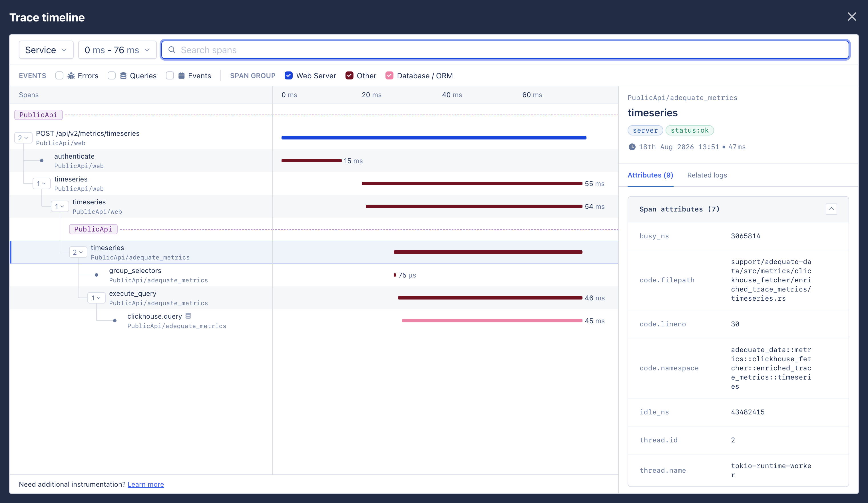Screen dimensions: 868x503
Task: Click the code.lineno value 30
Action: 735,324
